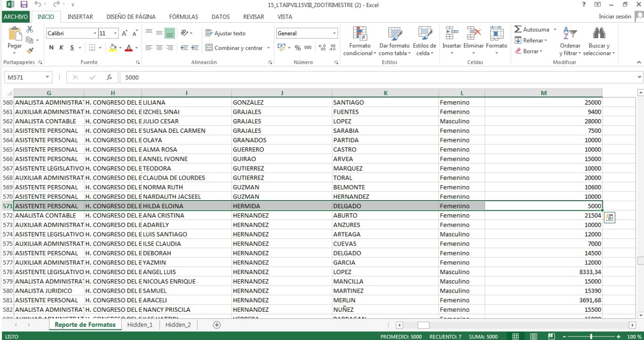
Task: Click the Conditional Formatting icon
Action: tap(359, 34)
